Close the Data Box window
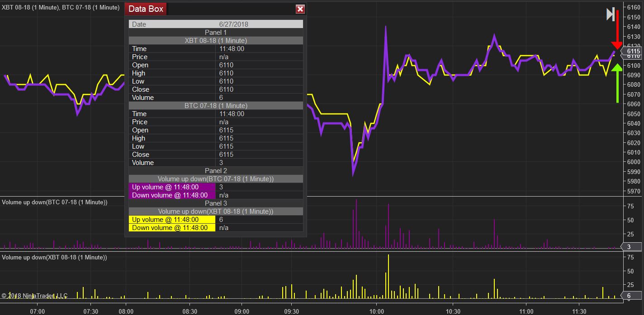This screenshot has width=644, height=315. [300, 9]
